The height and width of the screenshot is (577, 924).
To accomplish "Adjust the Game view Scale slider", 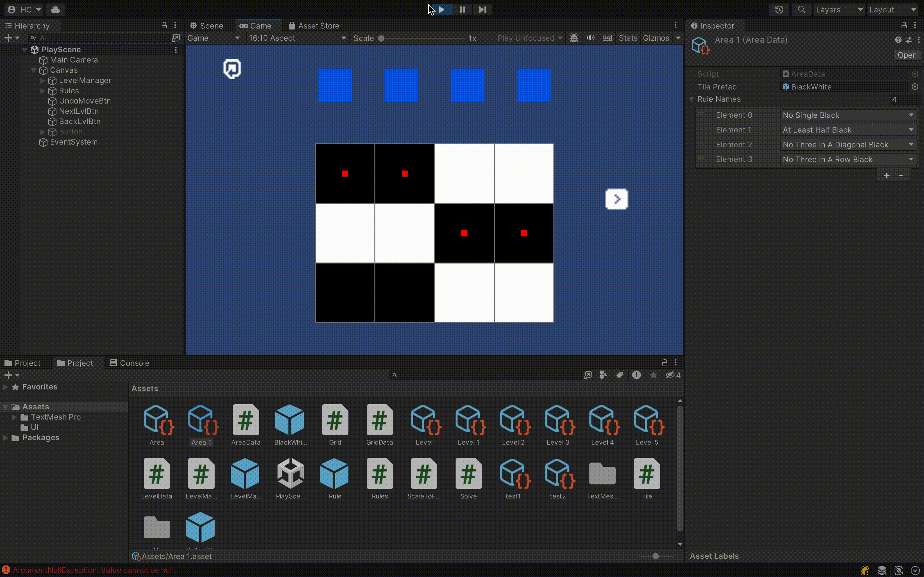I will point(382,38).
